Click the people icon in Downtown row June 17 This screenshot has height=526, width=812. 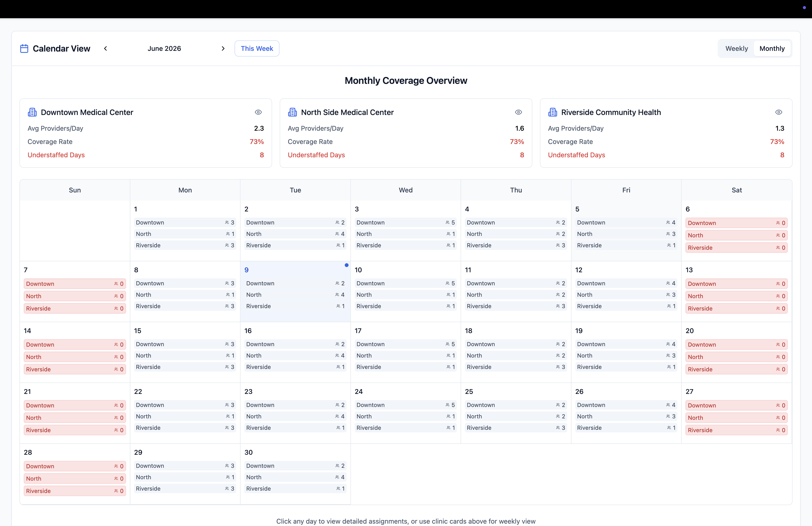[448, 344]
